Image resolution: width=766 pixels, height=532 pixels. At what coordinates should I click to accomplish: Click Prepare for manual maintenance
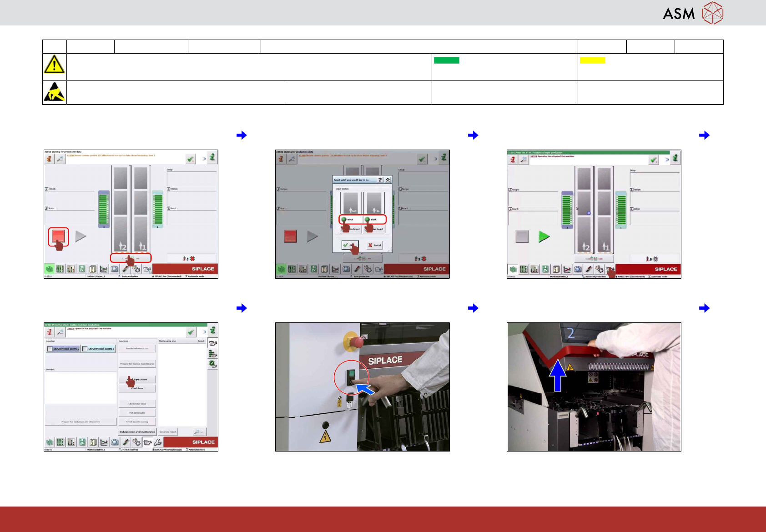pos(137,364)
